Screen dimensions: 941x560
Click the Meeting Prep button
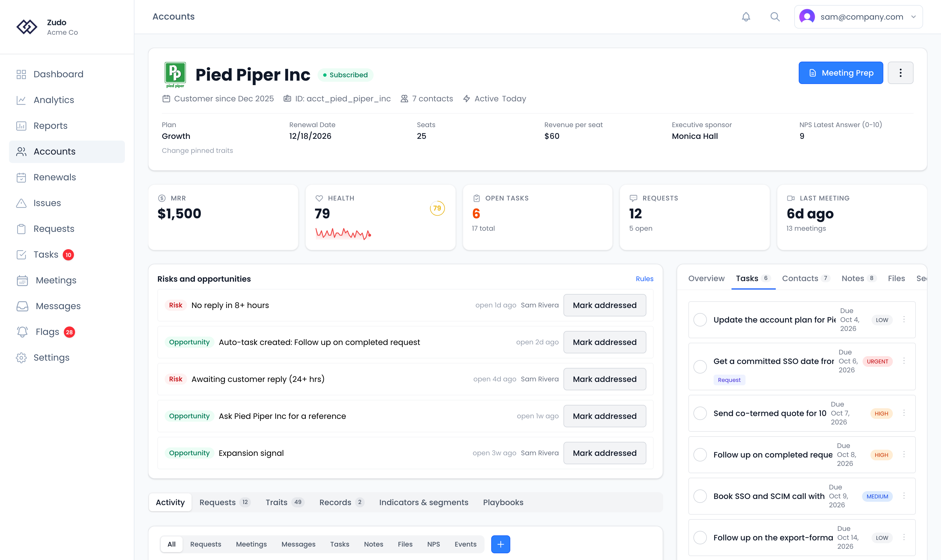tap(840, 73)
